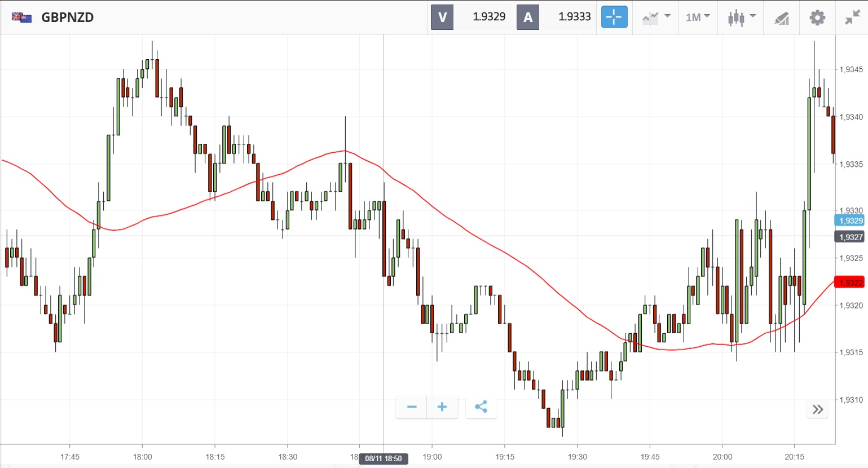The width and height of the screenshot is (868, 468).
Task: Click the blue current price label 1,9329
Action: 849,220
